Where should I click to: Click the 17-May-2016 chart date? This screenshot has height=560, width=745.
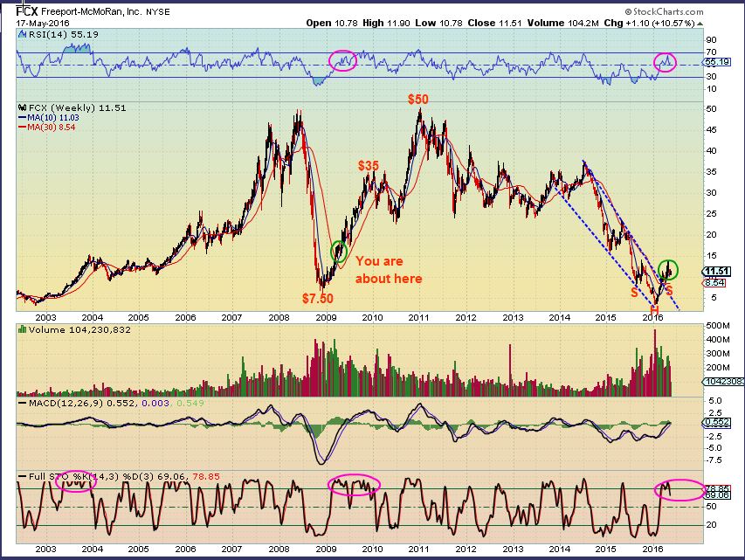43,23
